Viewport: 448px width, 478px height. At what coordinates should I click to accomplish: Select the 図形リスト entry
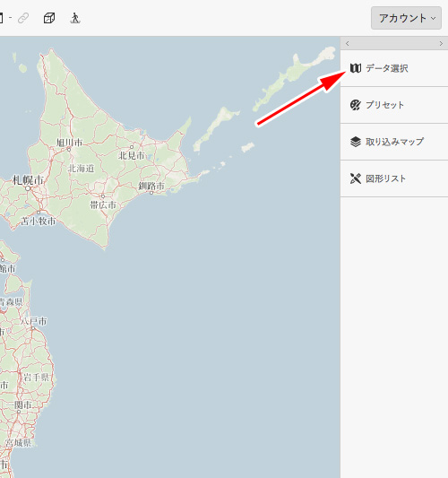point(394,178)
